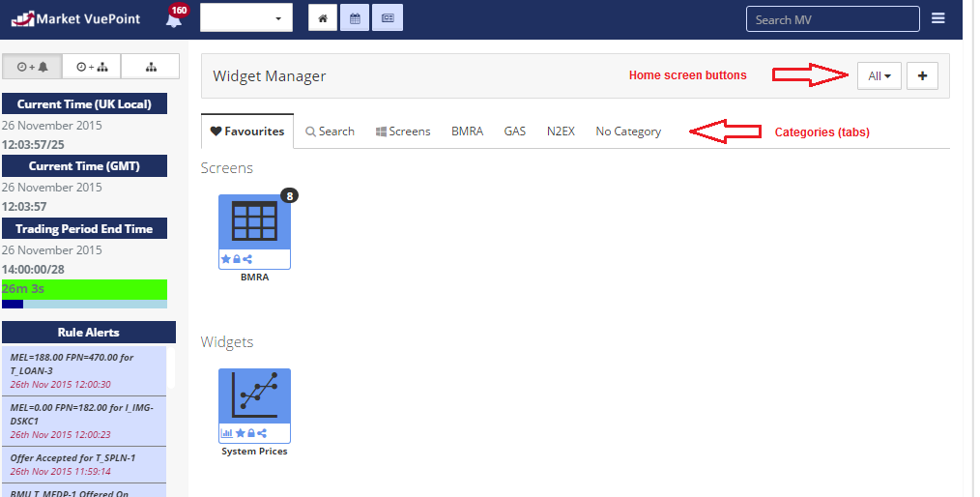Select the hierarchy-only sidebar view
The width and height of the screenshot is (980, 497).
coord(151,67)
